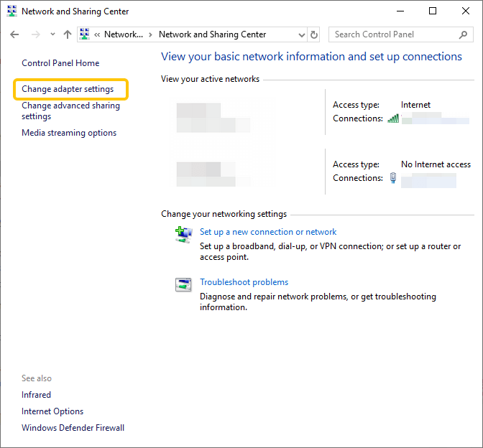Image resolution: width=483 pixels, height=448 pixels.
Task: Open Windows Defender Firewall link
Action: pos(73,428)
